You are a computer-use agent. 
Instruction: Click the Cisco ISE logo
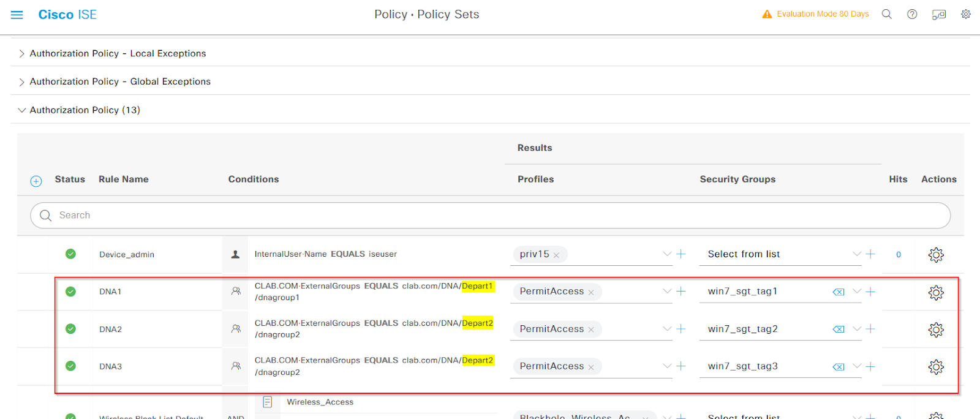coord(67,15)
